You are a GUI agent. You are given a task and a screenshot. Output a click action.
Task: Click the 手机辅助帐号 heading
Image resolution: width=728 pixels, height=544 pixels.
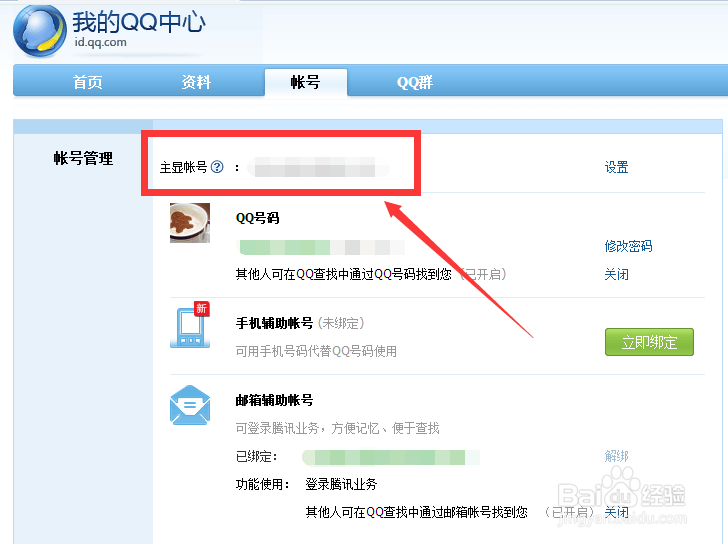pos(274,323)
